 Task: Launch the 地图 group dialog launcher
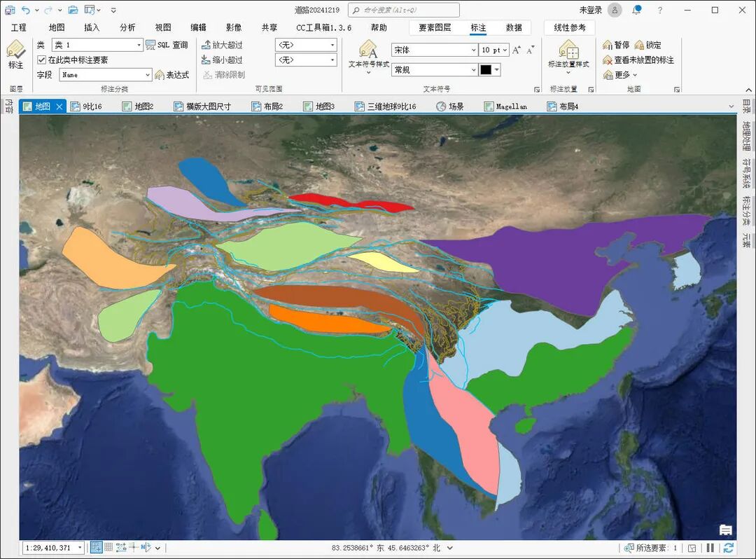(677, 90)
